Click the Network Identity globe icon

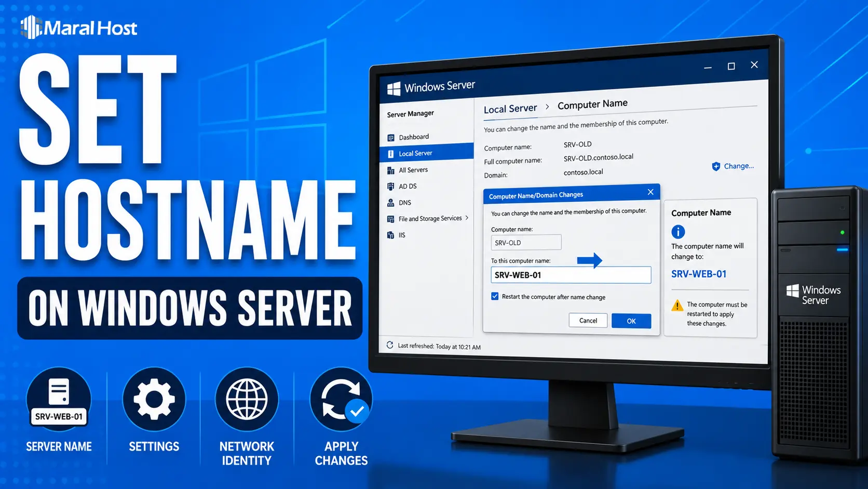click(247, 399)
